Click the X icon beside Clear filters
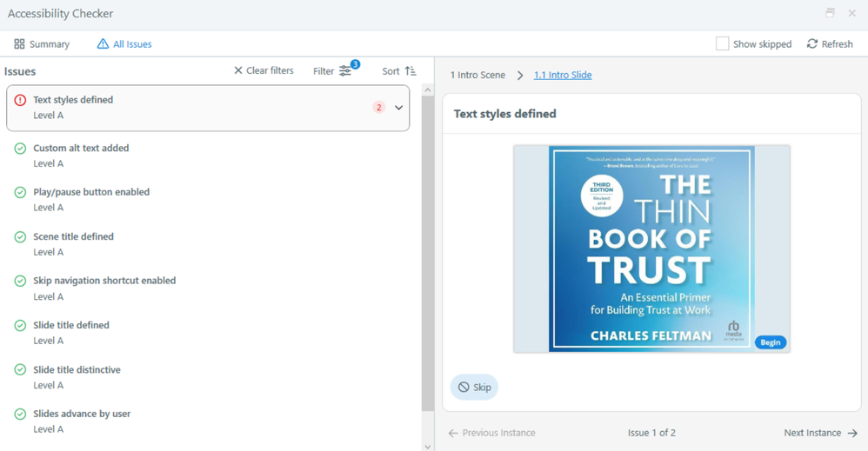Image resolution: width=868 pixels, height=451 pixels. click(238, 70)
